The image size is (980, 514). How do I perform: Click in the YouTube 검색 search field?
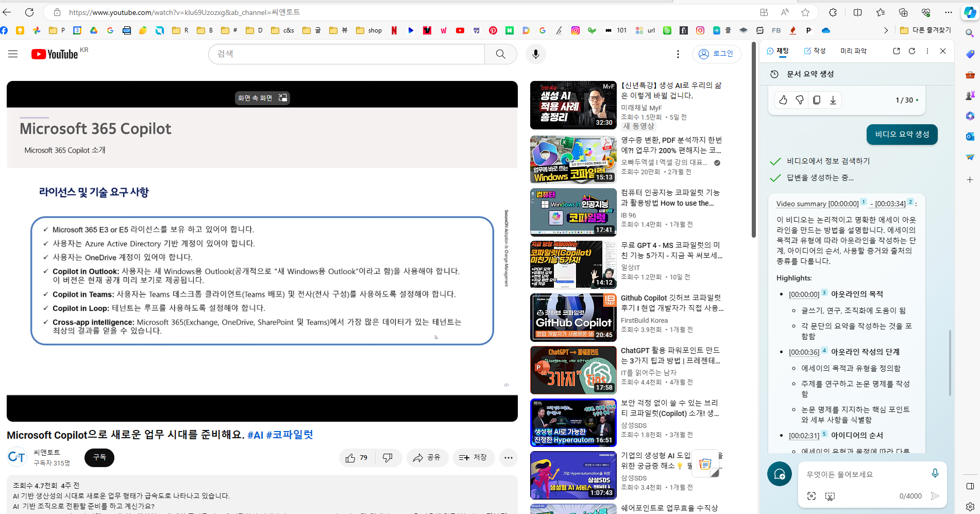coord(346,54)
